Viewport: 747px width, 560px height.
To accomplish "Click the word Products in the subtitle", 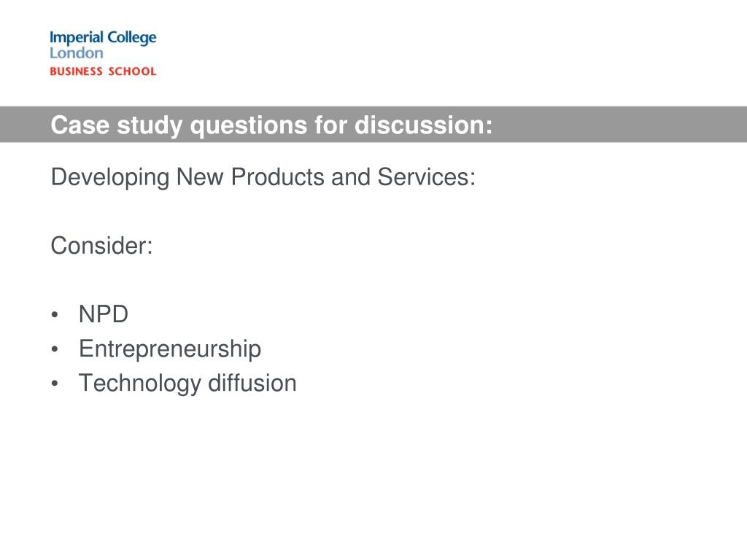I will pyautogui.click(x=278, y=176).
